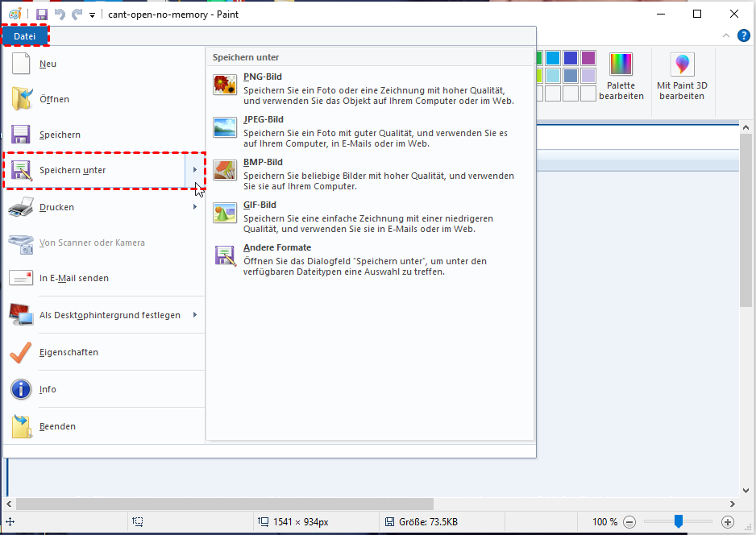Click the Beenden exit icon
The width and height of the screenshot is (756, 535).
[22, 426]
